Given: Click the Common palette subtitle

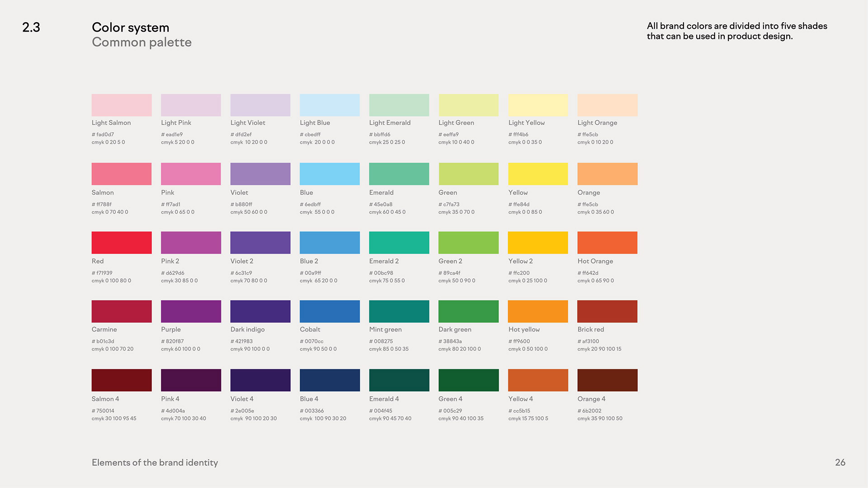Looking at the screenshot, I should click(x=142, y=42).
